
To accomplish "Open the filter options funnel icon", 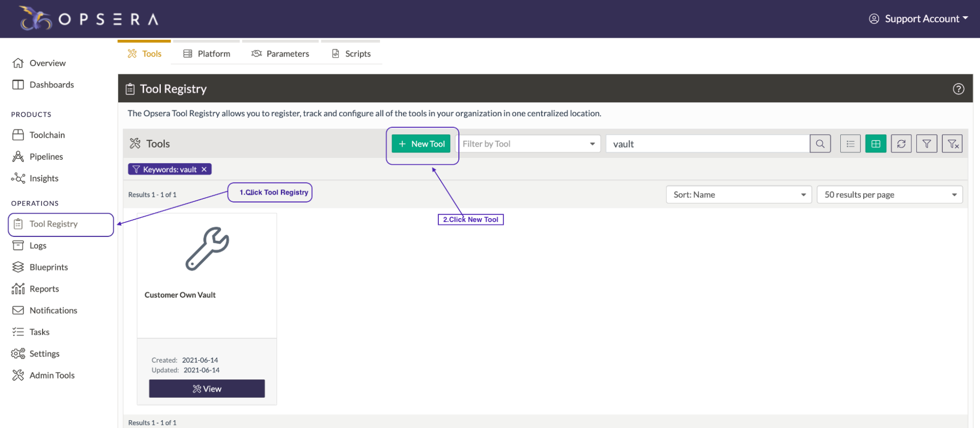I will [x=927, y=144].
